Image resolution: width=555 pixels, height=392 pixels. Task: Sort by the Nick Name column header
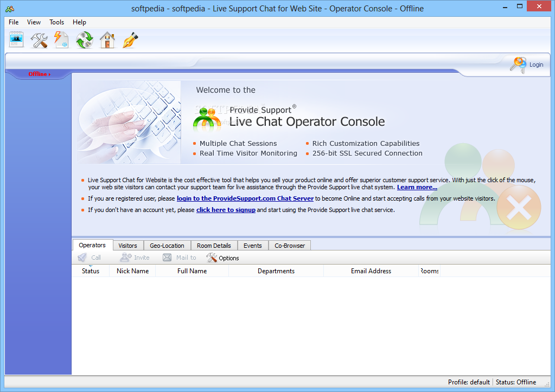pos(133,271)
